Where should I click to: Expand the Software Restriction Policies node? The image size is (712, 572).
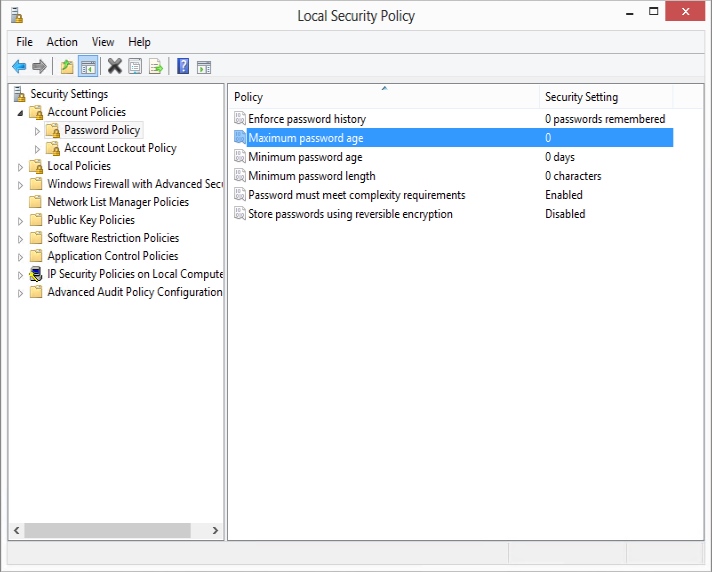[20, 239]
